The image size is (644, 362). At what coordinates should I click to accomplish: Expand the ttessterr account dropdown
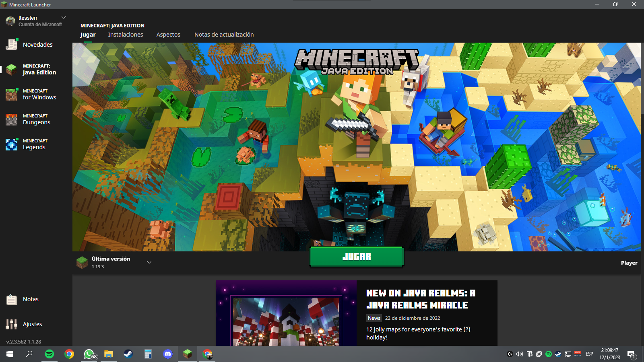pyautogui.click(x=64, y=18)
